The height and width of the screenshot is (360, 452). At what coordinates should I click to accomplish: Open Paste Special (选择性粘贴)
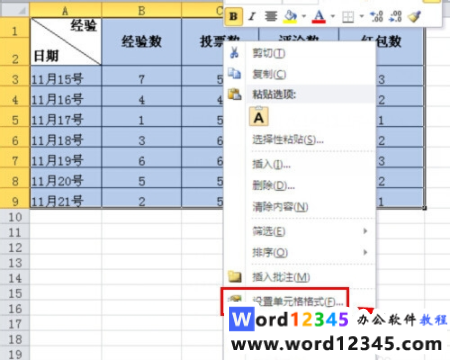point(300,139)
